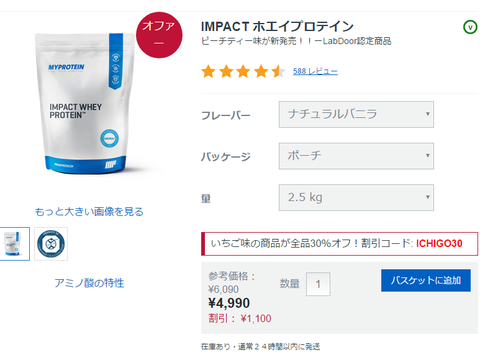Viewport: 480px width, 363px height.
Task: Open the パッケージ dropdown showing ポーチ
Action: (x=356, y=156)
